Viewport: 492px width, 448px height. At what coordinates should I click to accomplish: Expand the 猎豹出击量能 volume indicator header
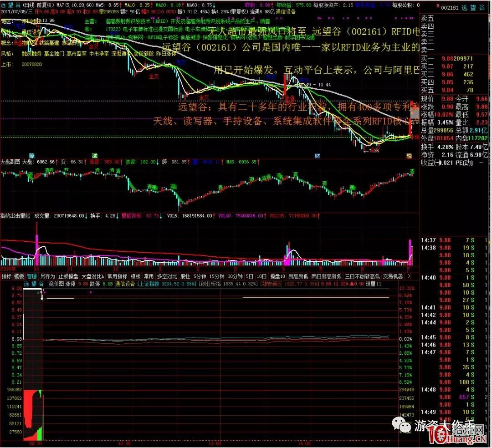pos(15,216)
